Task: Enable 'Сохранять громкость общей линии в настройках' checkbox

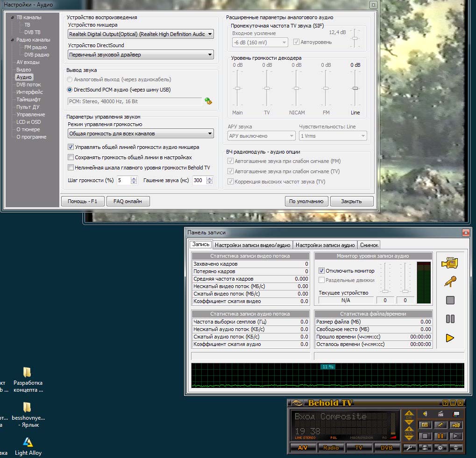Action: point(71,157)
